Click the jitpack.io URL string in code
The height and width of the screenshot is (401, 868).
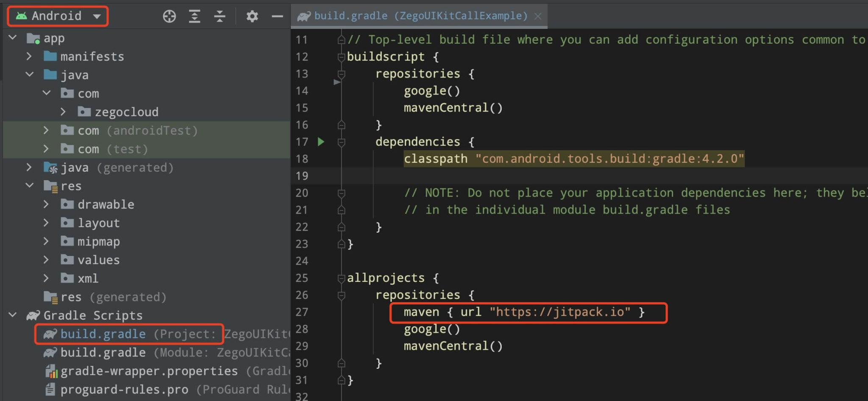coord(559,312)
